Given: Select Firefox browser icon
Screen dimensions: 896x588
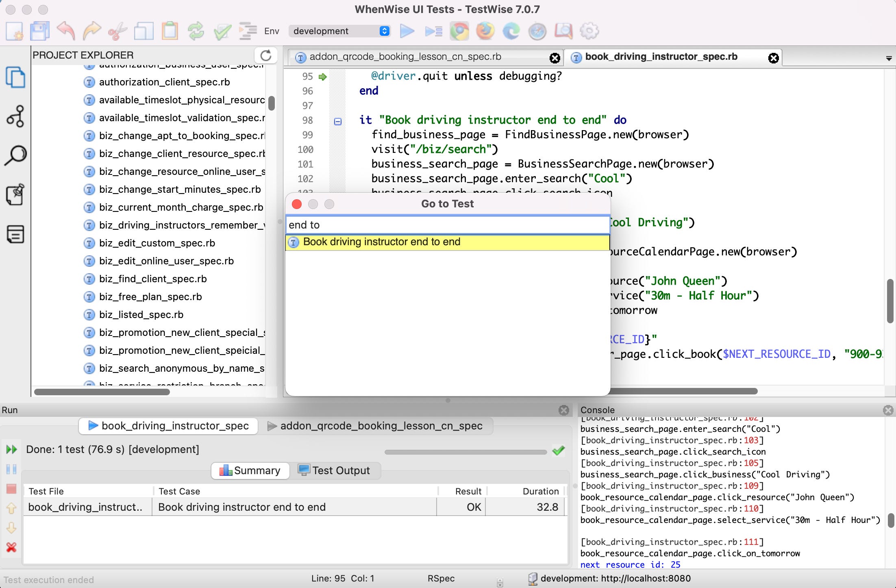Looking at the screenshot, I should (x=485, y=31).
